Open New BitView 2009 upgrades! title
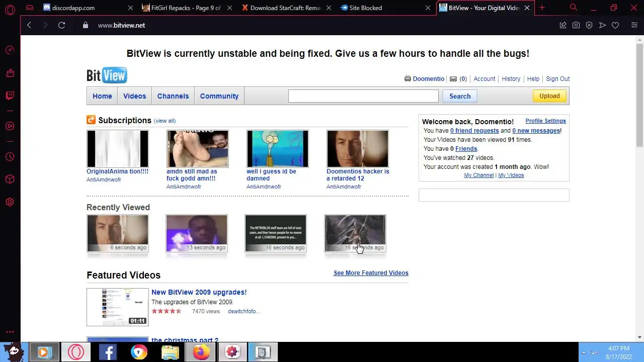 point(199,292)
